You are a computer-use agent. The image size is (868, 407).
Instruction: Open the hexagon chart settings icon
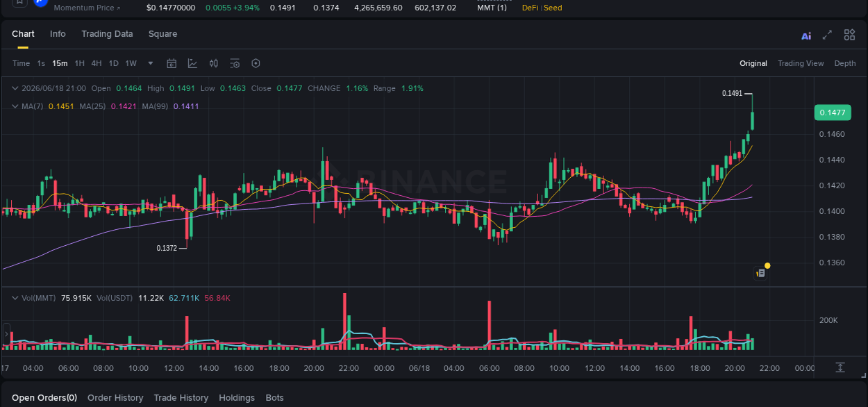[256, 63]
